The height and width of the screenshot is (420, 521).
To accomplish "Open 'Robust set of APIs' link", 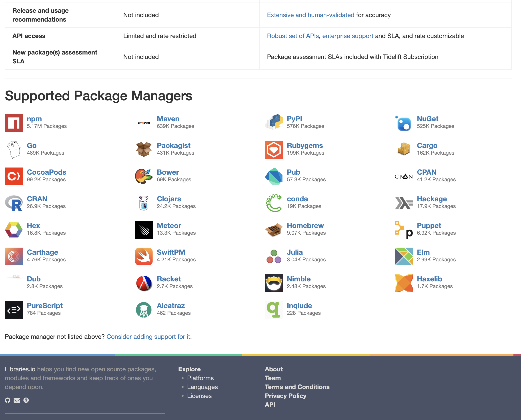I will pos(293,36).
